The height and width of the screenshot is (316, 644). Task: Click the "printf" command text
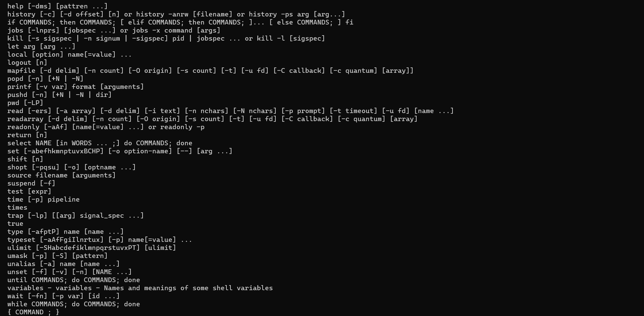tap(19, 87)
